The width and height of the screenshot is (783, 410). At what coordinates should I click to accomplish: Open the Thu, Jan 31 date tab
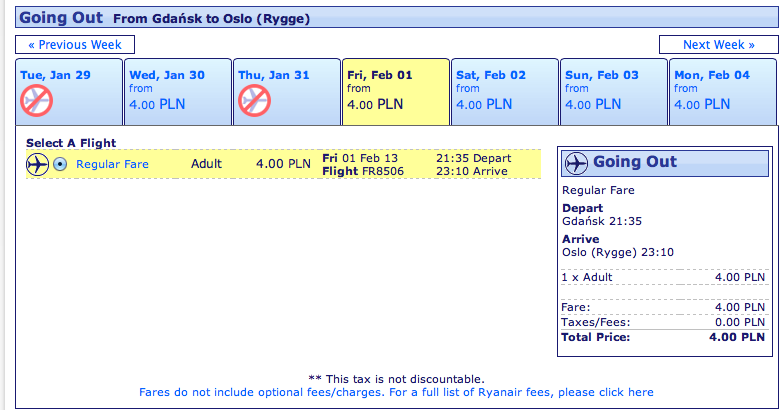click(287, 92)
